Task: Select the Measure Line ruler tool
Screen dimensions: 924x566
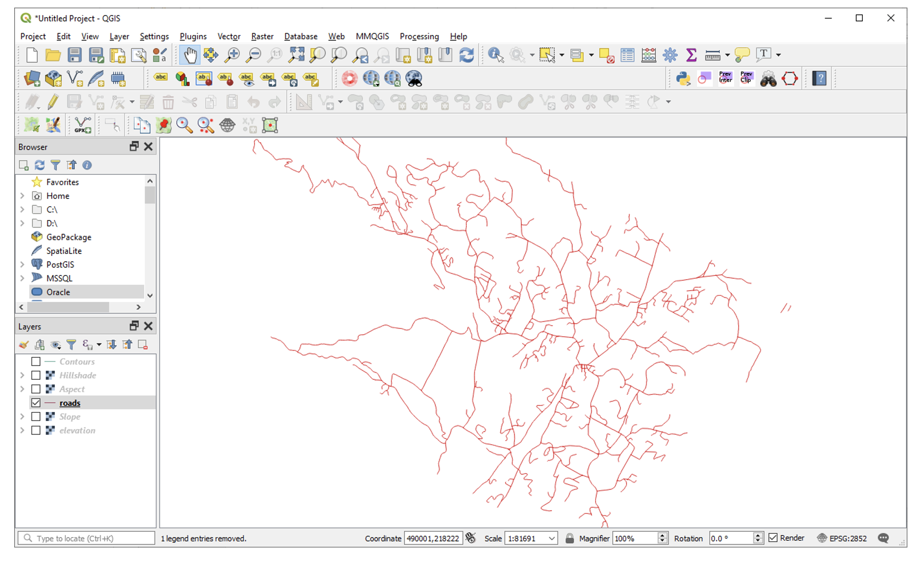Action: (x=713, y=55)
